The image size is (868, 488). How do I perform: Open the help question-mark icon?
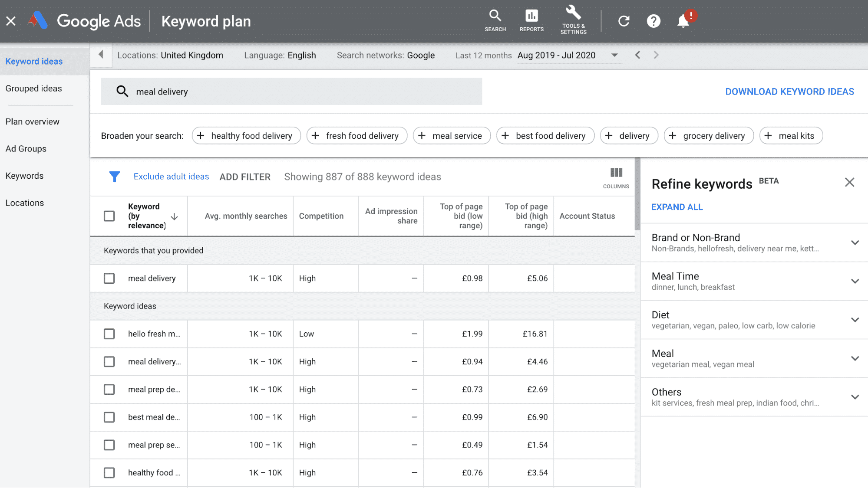[x=653, y=20]
